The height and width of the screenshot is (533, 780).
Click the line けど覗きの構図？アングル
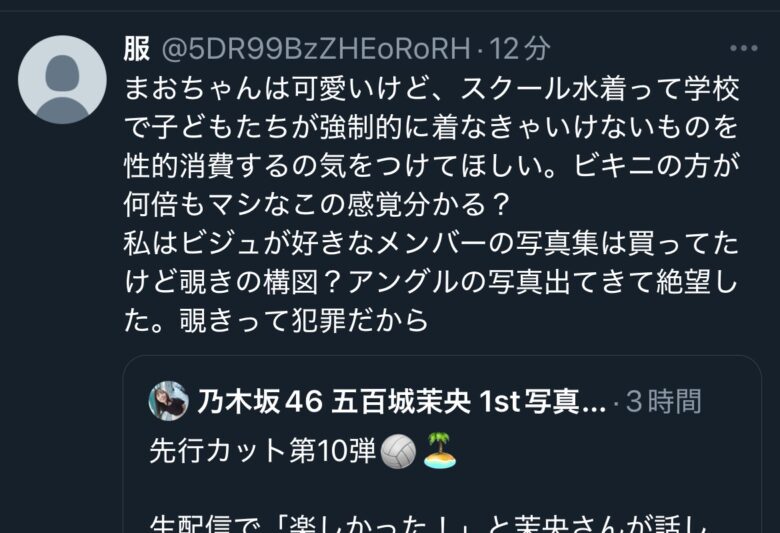(x=431, y=282)
